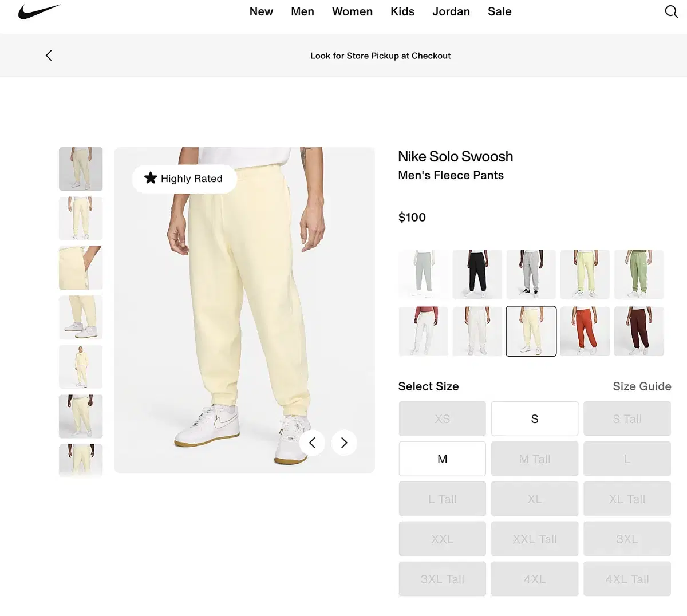Open the search magnifier icon
Image resolution: width=687 pixels, height=616 pixels.
tap(671, 11)
